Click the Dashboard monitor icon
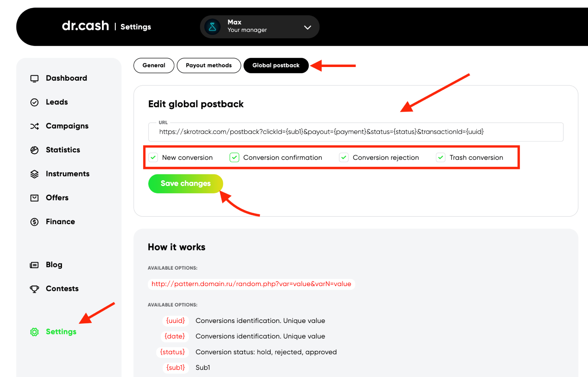This screenshot has width=588, height=377. click(34, 78)
